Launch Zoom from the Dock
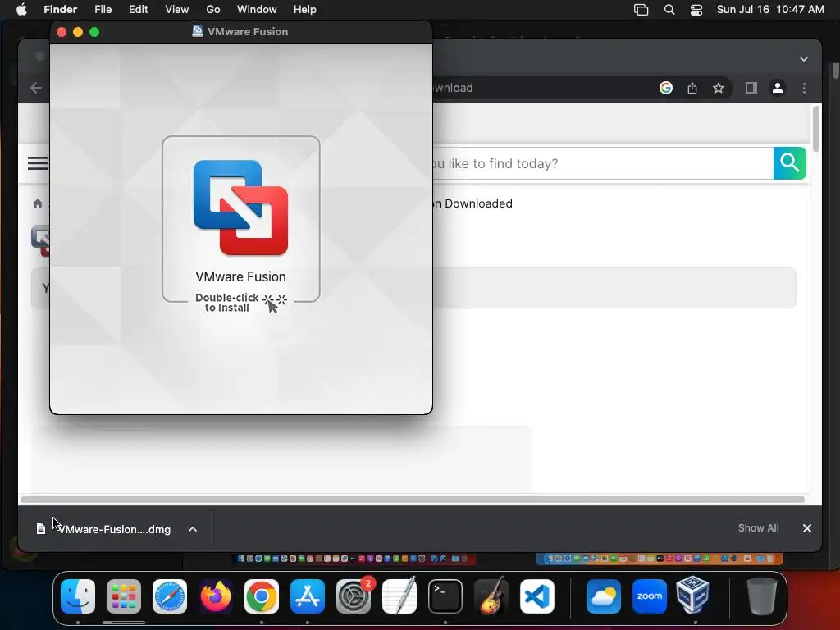 click(x=650, y=596)
